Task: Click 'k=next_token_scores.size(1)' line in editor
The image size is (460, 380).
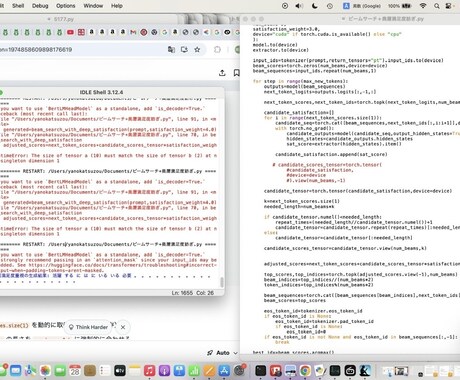Action: pyautogui.click(x=302, y=201)
